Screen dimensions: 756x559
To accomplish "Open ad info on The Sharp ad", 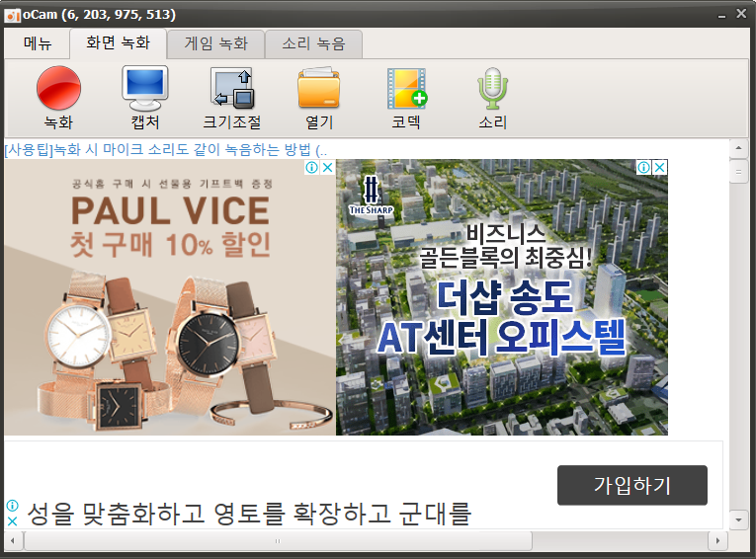I will click(x=644, y=167).
